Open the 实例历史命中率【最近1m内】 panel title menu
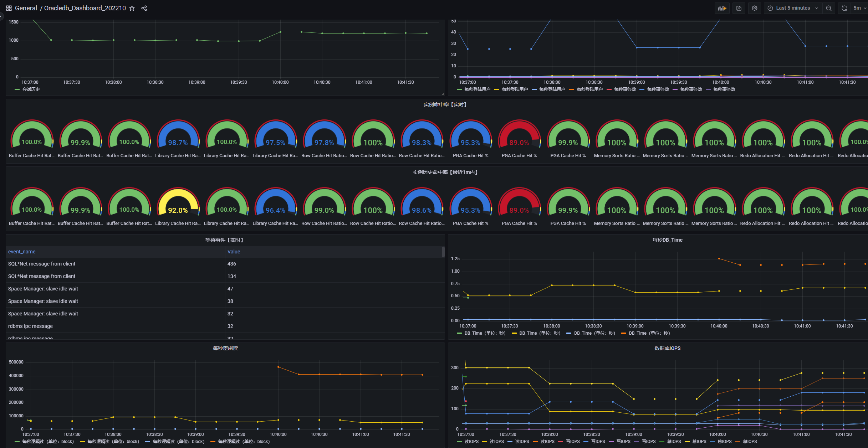 click(445, 172)
